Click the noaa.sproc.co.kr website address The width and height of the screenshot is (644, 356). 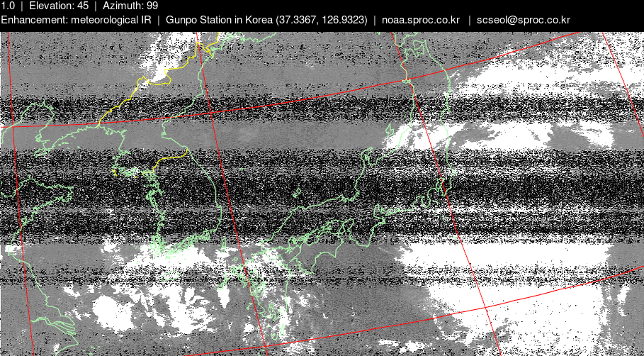[x=420, y=19]
